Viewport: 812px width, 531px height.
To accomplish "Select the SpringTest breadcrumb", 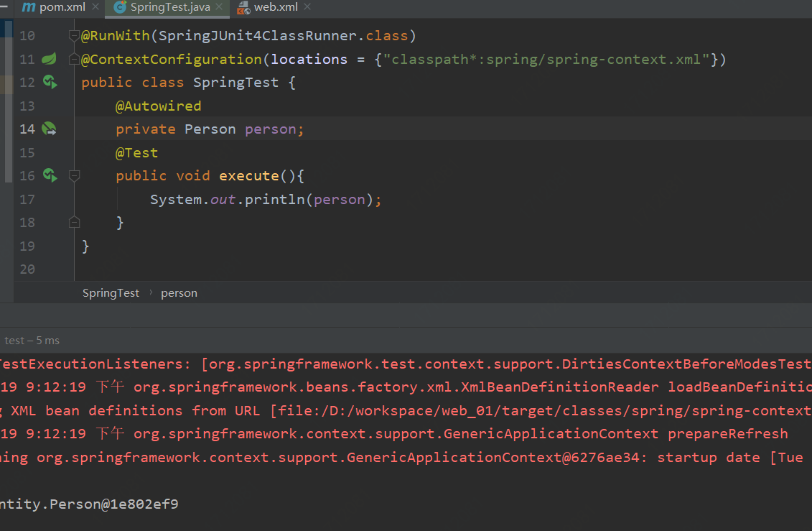I will point(111,292).
